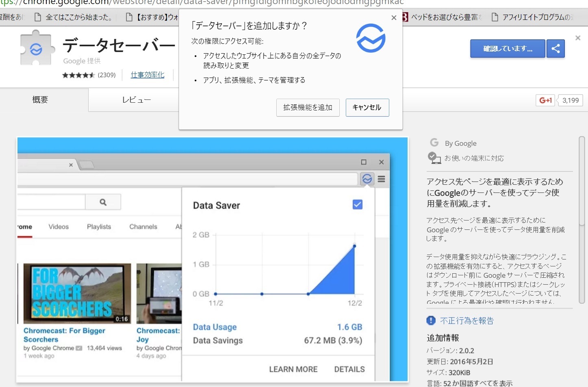Open bookmark 全てはここから始まった。

click(x=73, y=17)
